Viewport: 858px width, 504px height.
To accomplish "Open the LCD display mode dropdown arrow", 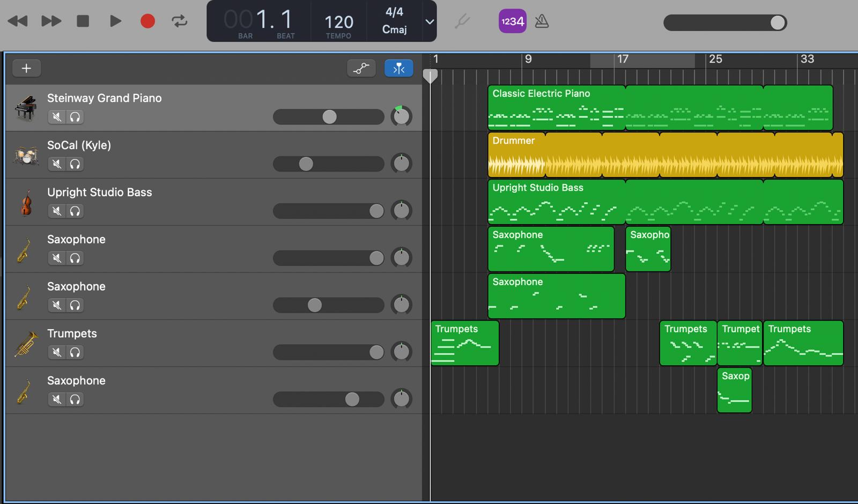I will point(429,22).
